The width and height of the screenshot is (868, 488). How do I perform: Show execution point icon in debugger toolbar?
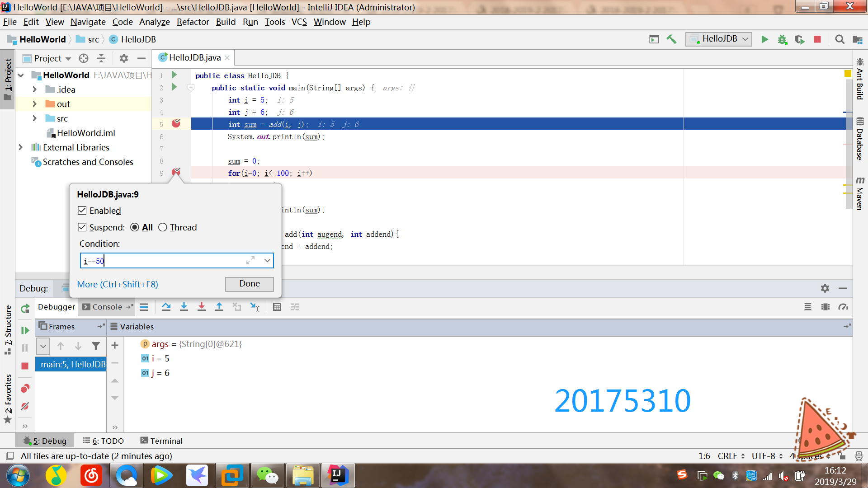pos(144,307)
